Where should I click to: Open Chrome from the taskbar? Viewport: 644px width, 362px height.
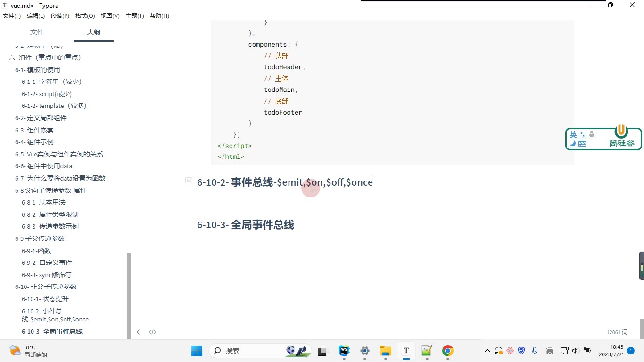tap(447, 351)
